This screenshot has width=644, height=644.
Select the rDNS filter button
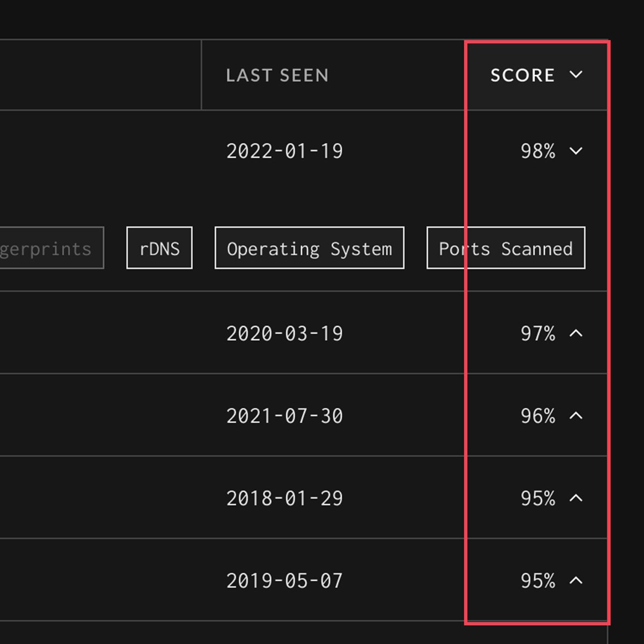pyautogui.click(x=159, y=248)
